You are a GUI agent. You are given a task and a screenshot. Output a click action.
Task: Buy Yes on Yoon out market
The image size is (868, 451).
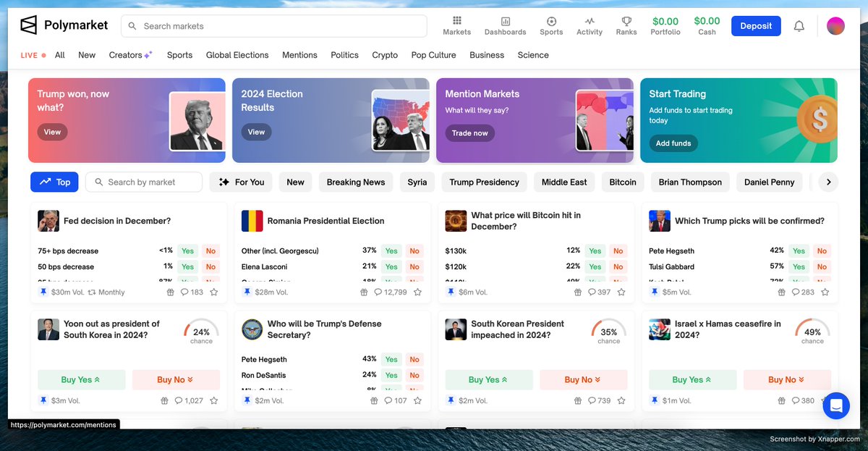click(x=81, y=379)
